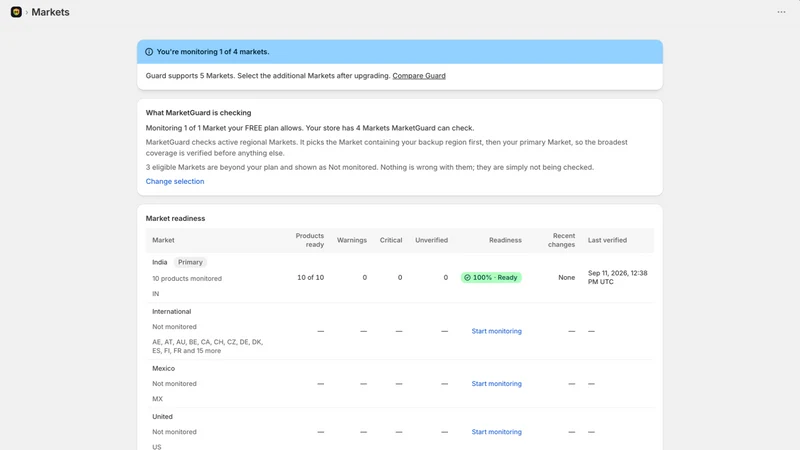Click the 'None' recent changes value
This screenshot has height=450, width=800.
pyautogui.click(x=566, y=278)
